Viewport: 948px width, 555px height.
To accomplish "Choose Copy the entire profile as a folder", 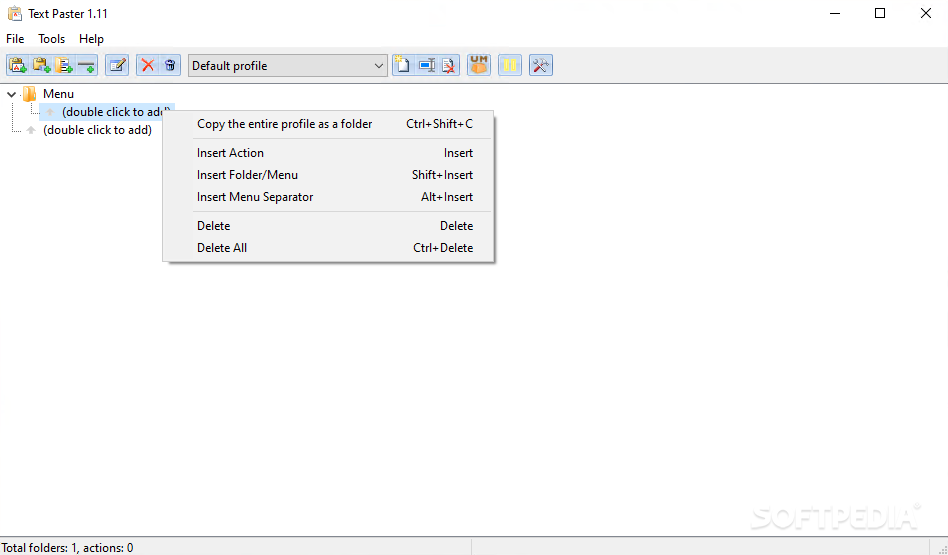I will [x=329, y=124].
